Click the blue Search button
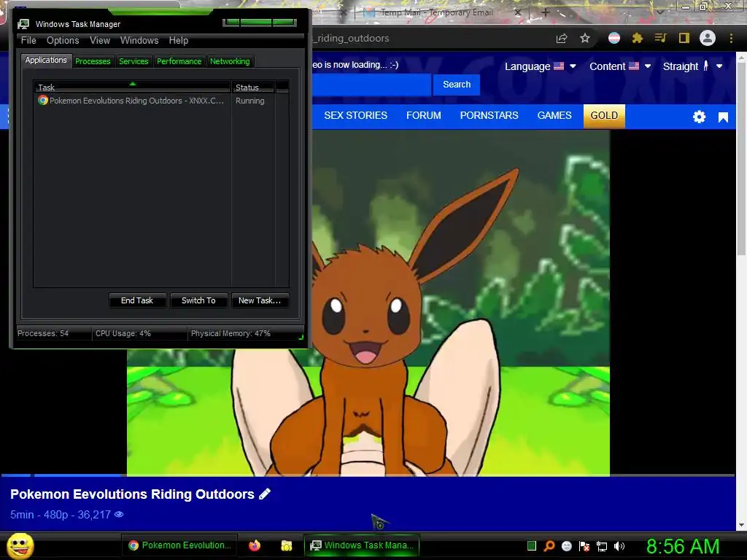The width and height of the screenshot is (747, 560). (457, 85)
